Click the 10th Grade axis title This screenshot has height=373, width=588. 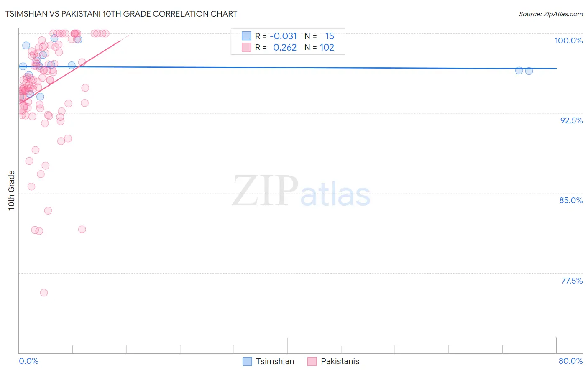pyautogui.click(x=11, y=190)
